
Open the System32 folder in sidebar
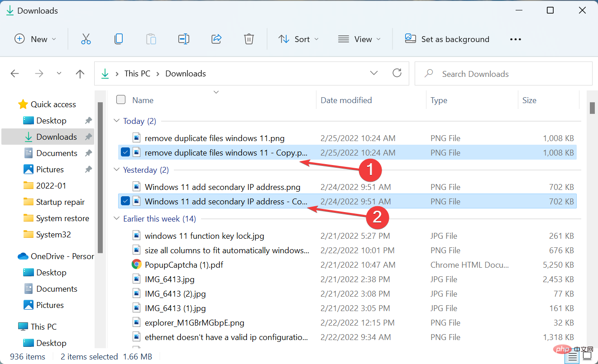point(53,235)
